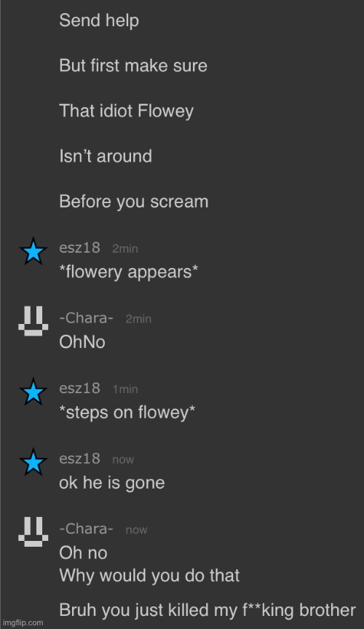Click the imgflip.com watermark
The width and height of the screenshot is (364, 629).
tap(23, 623)
